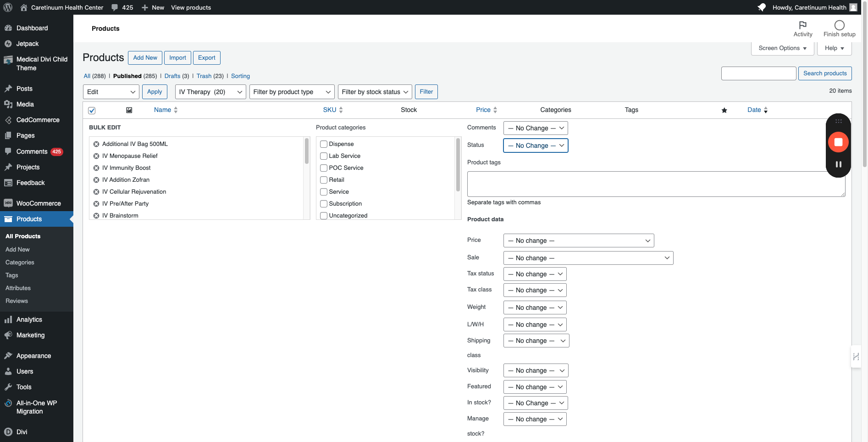The width and height of the screenshot is (868, 442).
Task: Click the Add New product button
Action: 145,58
